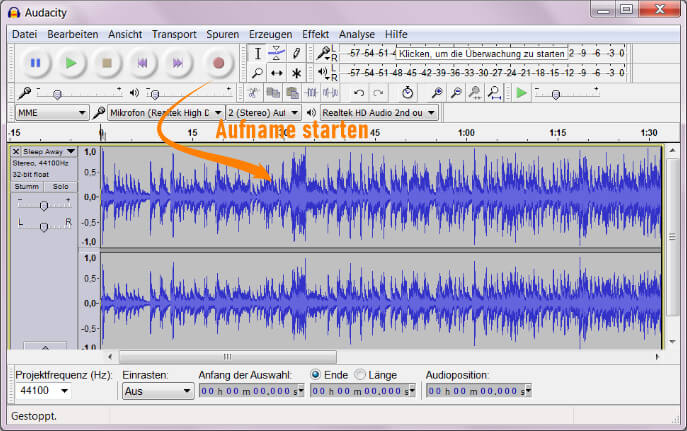687x431 pixels.
Task: Click the Undo arrow icon
Action: [359, 92]
